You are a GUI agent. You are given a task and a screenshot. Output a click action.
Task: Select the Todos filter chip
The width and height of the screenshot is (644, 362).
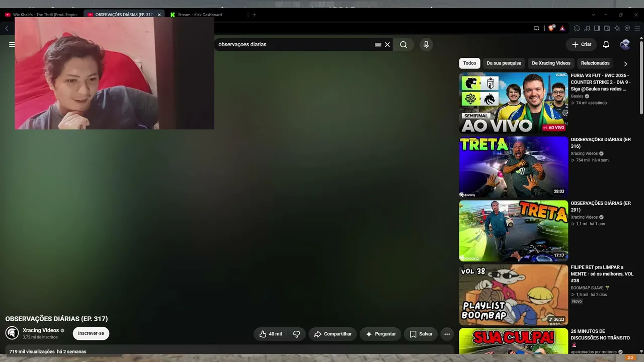click(469, 63)
